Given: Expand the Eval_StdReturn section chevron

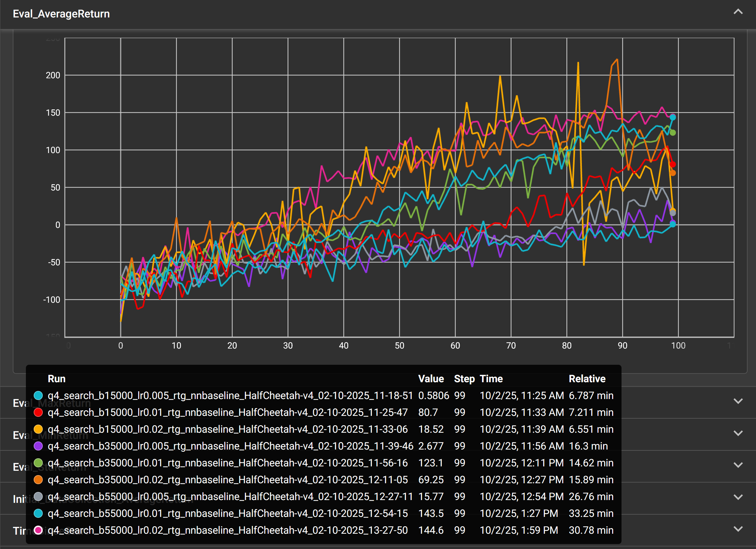Looking at the screenshot, I should point(738,465).
